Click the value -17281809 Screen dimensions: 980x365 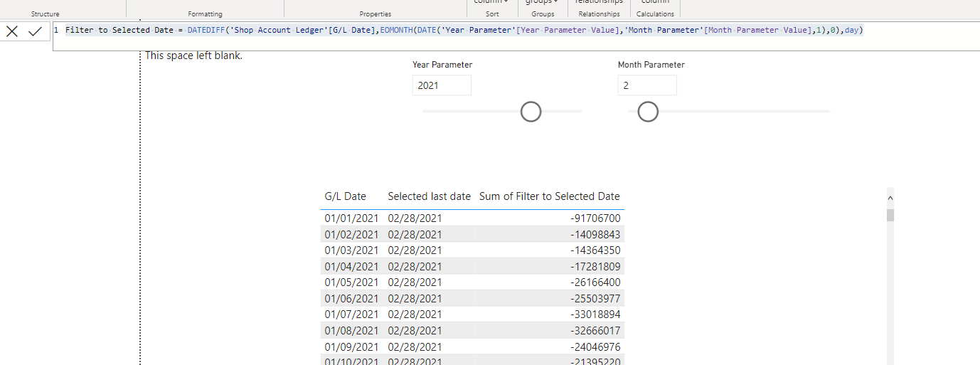coord(595,267)
